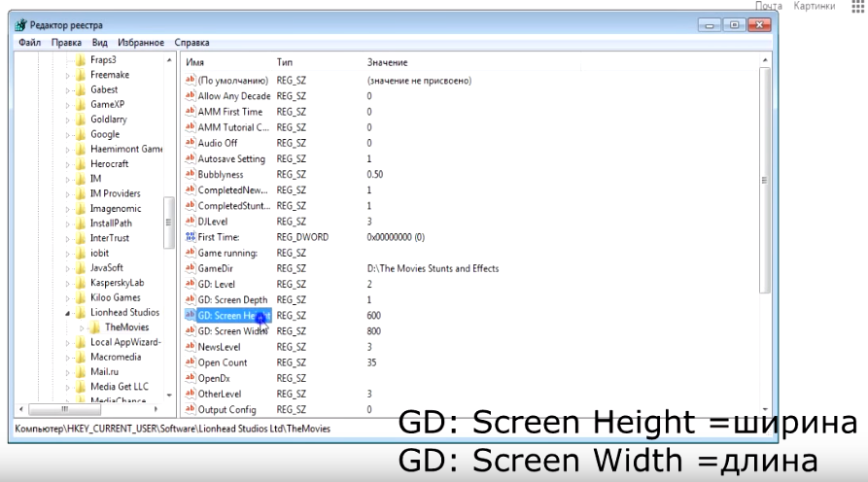868x482 pixels.
Task: Open the Справка menu
Action: (x=191, y=43)
